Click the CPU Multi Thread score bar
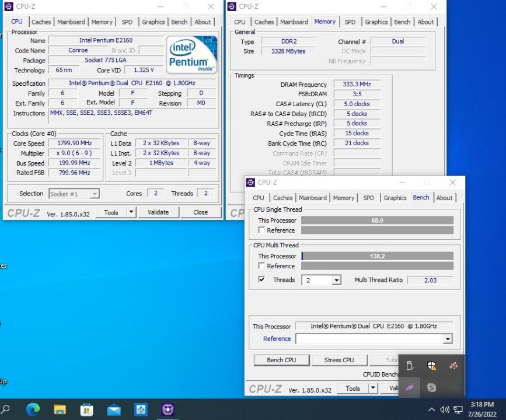Image resolution: width=506 pixels, height=420 pixels. [x=376, y=256]
